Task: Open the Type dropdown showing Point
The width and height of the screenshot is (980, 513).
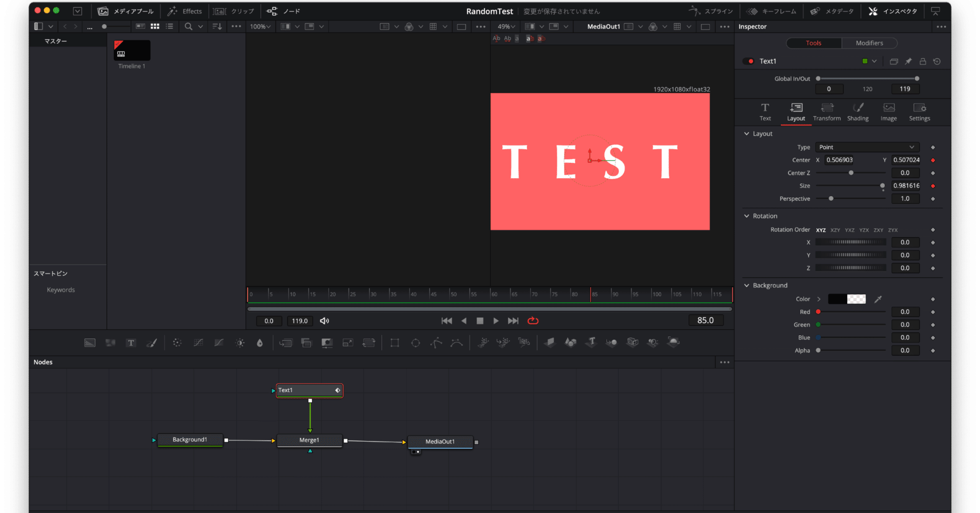Action: (867, 147)
